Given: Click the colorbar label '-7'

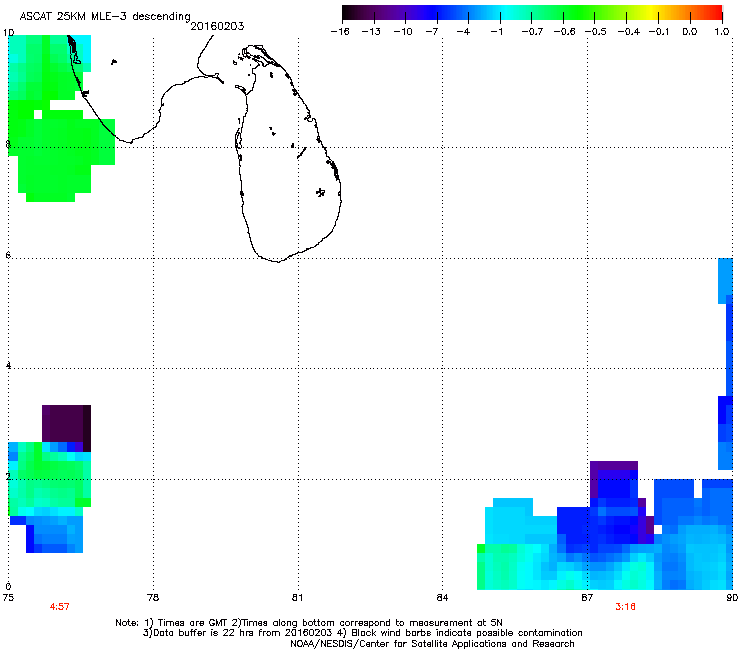Looking at the screenshot, I should (x=432, y=32).
